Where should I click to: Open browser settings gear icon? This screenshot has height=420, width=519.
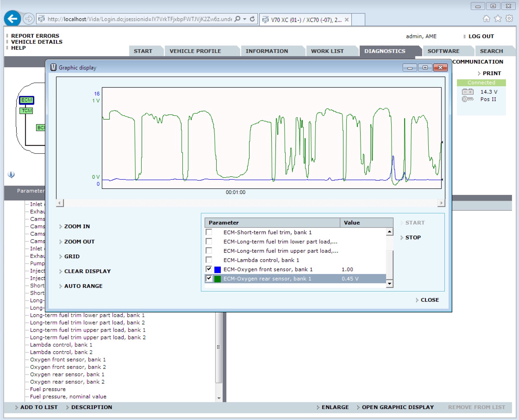point(509,19)
